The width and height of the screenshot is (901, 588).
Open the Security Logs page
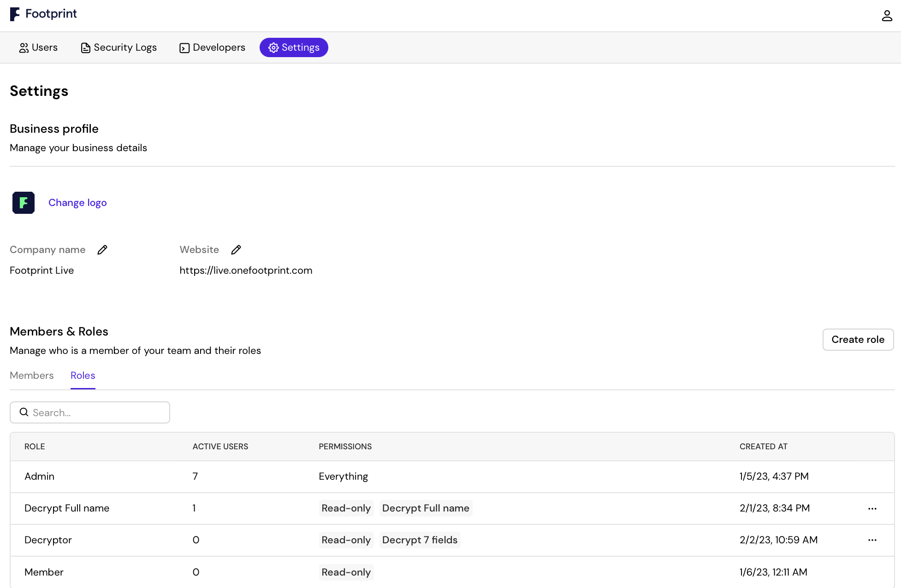coord(119,47)
